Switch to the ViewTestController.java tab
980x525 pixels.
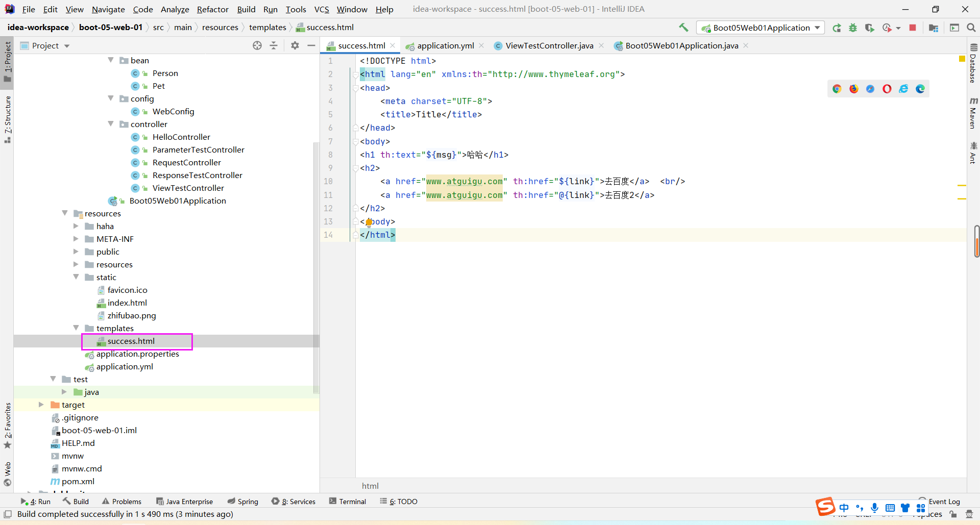549,45
